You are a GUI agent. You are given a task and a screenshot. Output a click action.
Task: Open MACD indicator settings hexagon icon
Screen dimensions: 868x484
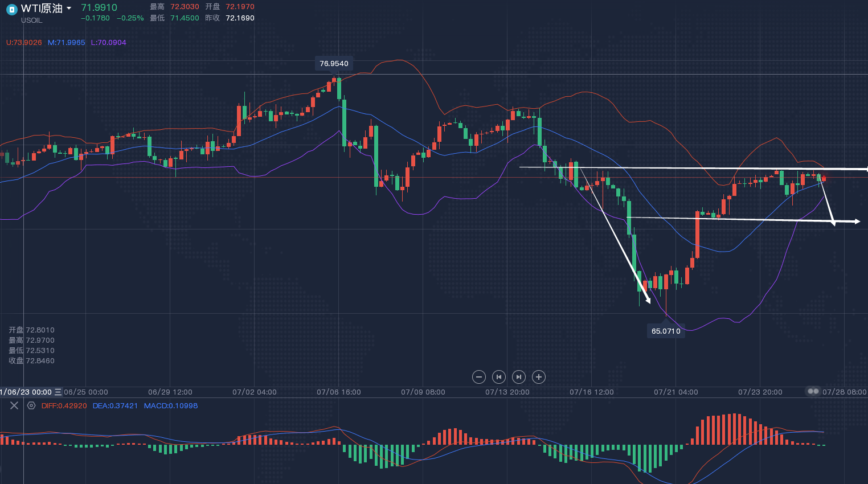[x=31, y=405]
